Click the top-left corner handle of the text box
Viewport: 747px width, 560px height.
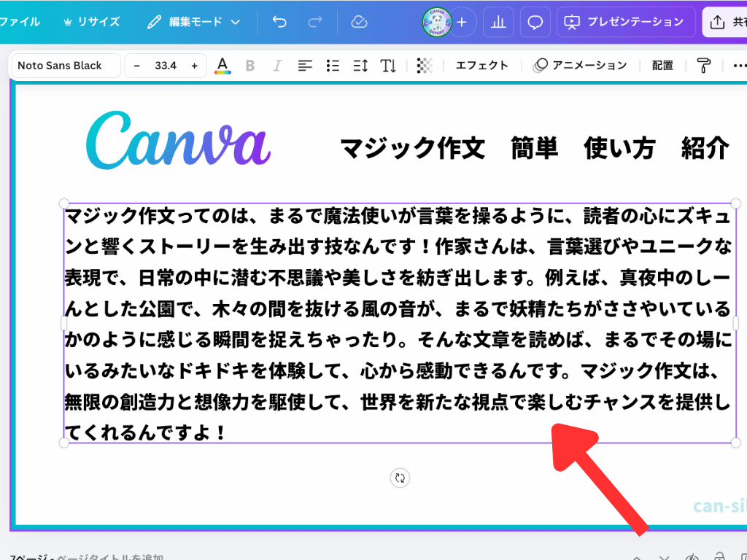(x=64, y=203)
